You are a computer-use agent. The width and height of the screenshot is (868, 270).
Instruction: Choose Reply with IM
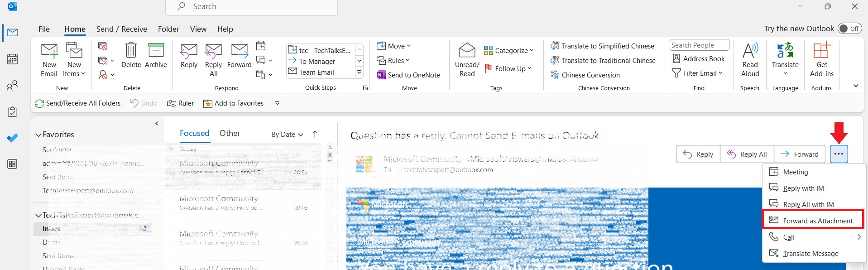pos(813,188)
